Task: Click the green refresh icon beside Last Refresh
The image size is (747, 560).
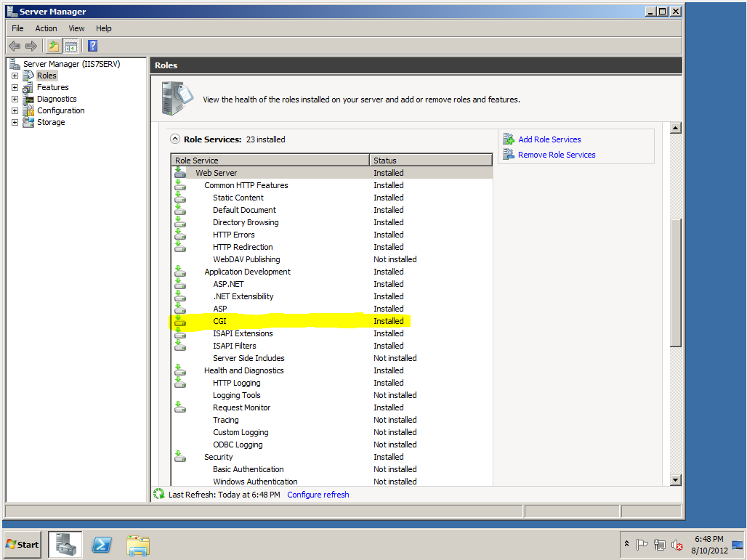Action: [159, 495]
